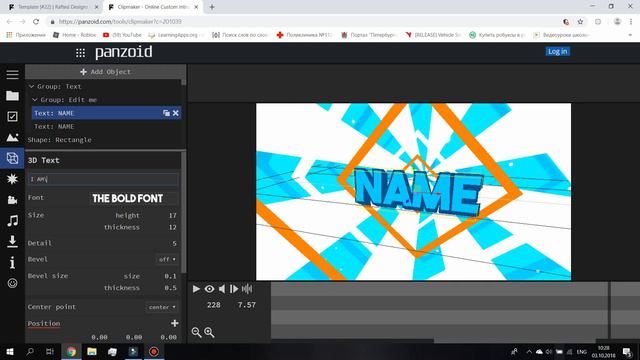Screen dimensions: 640x360
Task: Open the mountain environment icon in sidebar
Action: [x=12, y=137]
